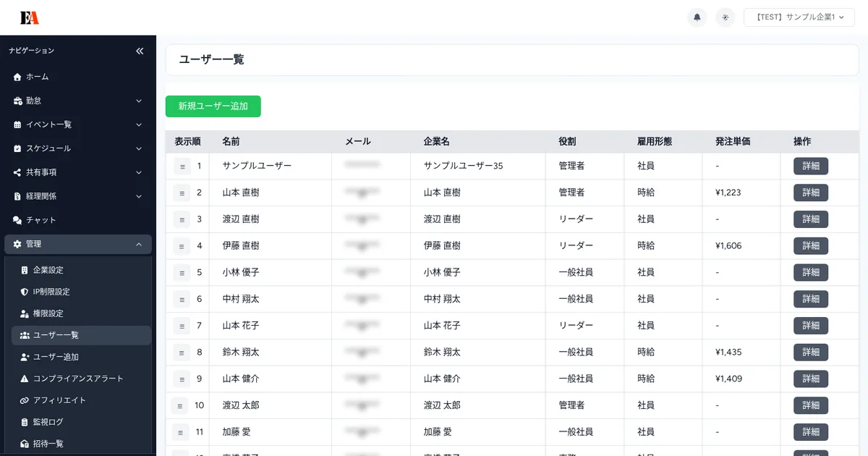Image resolution: width=868 pixels, height=456 pixels.
Task: Open 詳細 for 山本 直樹
Action: pyautogui.click(x=810, y=193)
